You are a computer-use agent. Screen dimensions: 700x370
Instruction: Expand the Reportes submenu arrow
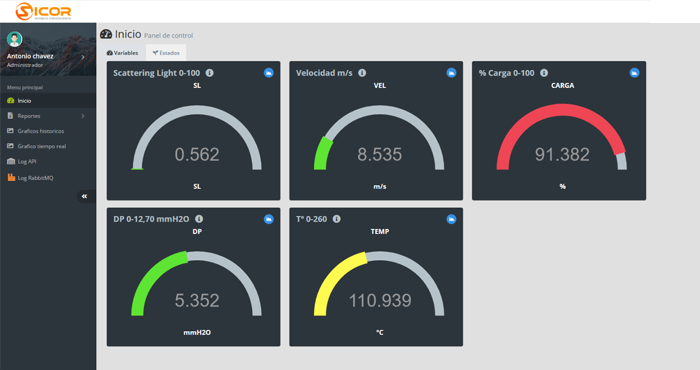[x=83, y=116]
